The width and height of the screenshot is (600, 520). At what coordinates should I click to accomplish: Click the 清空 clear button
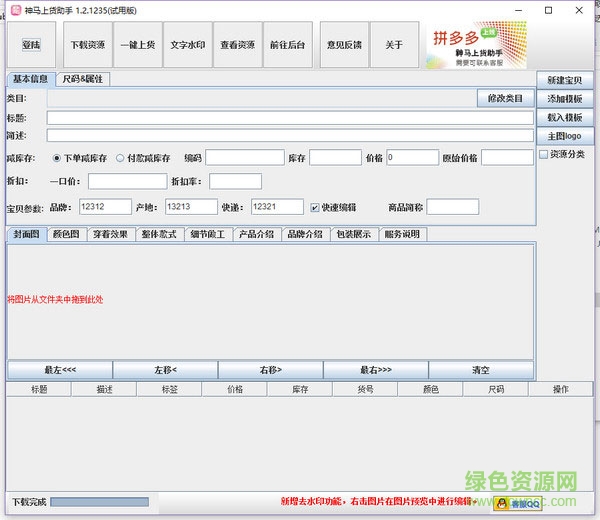(481, 370)
